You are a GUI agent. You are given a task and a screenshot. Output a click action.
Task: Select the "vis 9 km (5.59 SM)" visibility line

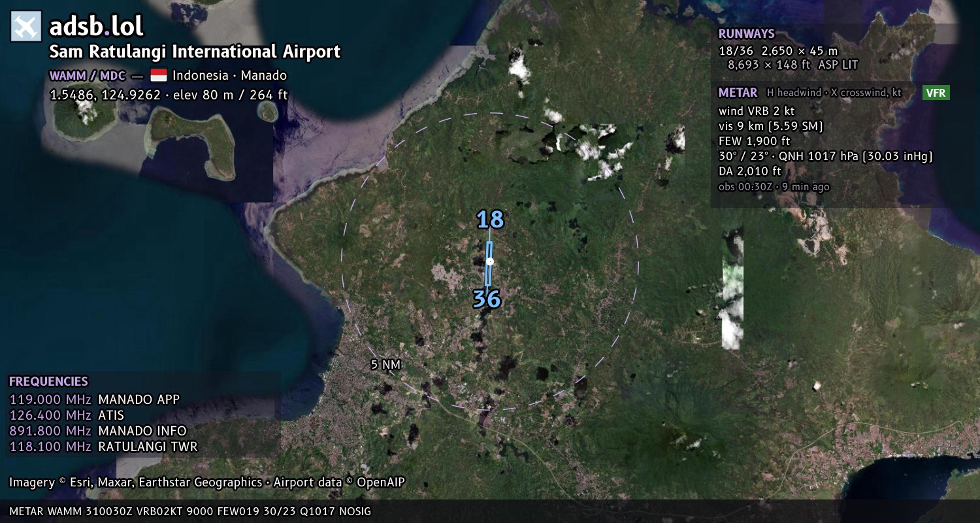coord(770,126)
